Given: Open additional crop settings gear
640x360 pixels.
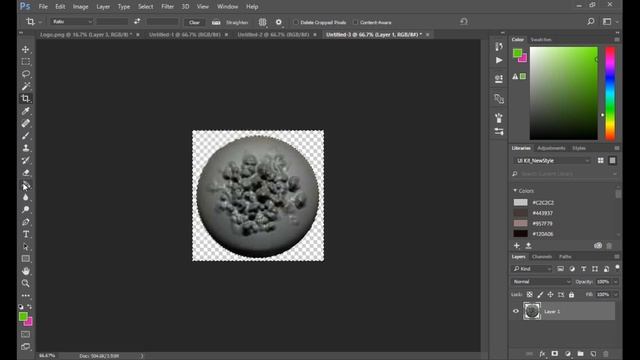Looking at the screenshot, I should [279, 22].
